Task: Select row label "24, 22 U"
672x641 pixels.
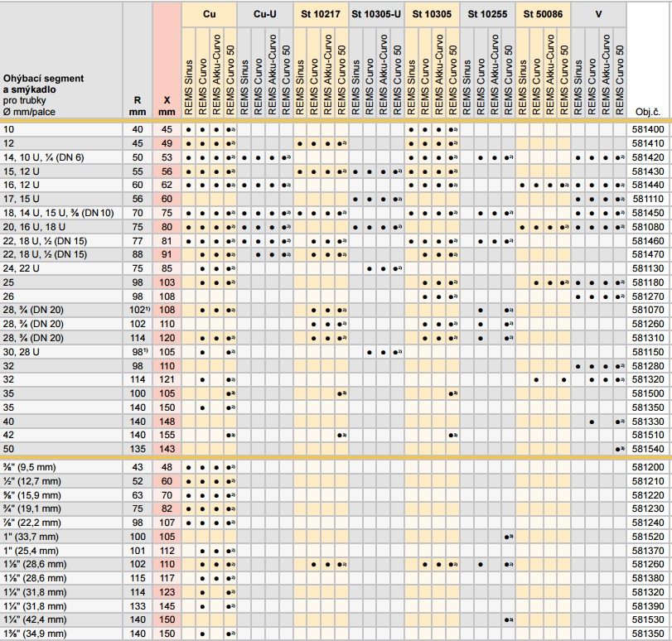Action: point(21,268)
